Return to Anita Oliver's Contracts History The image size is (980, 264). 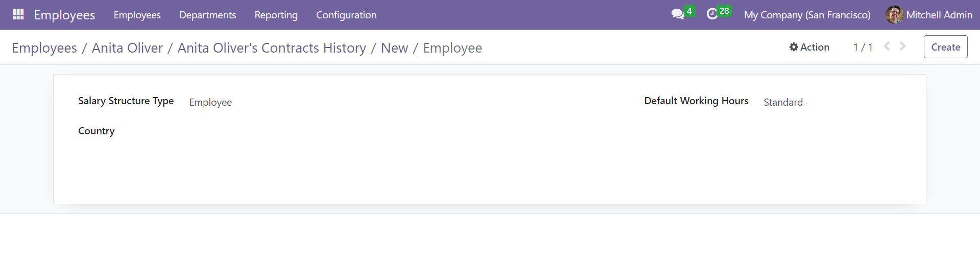pos(272,47)
